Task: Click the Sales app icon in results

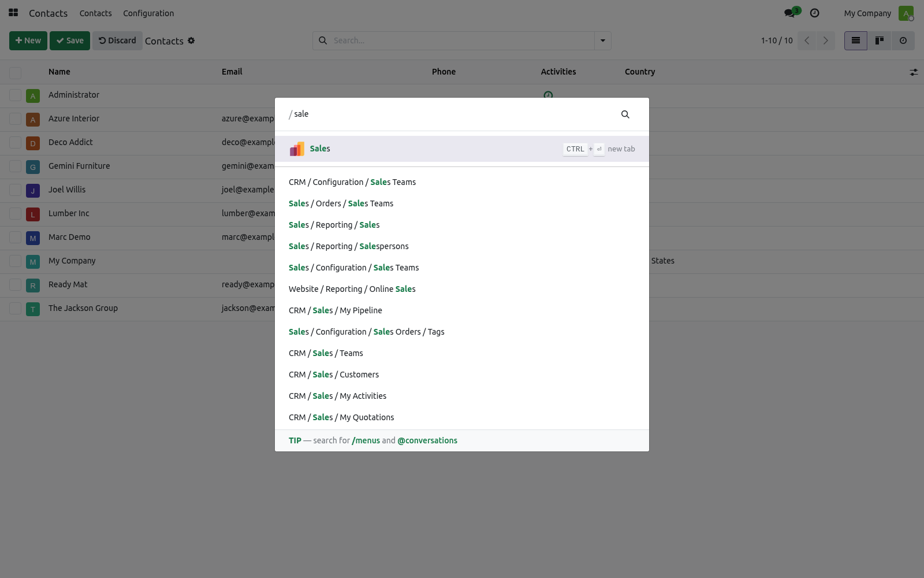Action: pyautogui.click(x=297, y=149)
